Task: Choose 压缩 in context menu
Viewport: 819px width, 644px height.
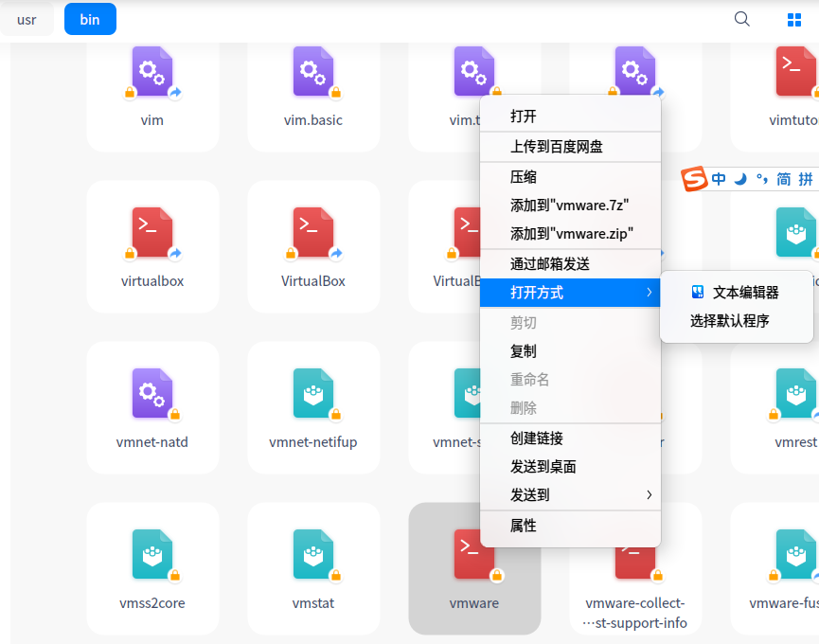Action: 570,177
